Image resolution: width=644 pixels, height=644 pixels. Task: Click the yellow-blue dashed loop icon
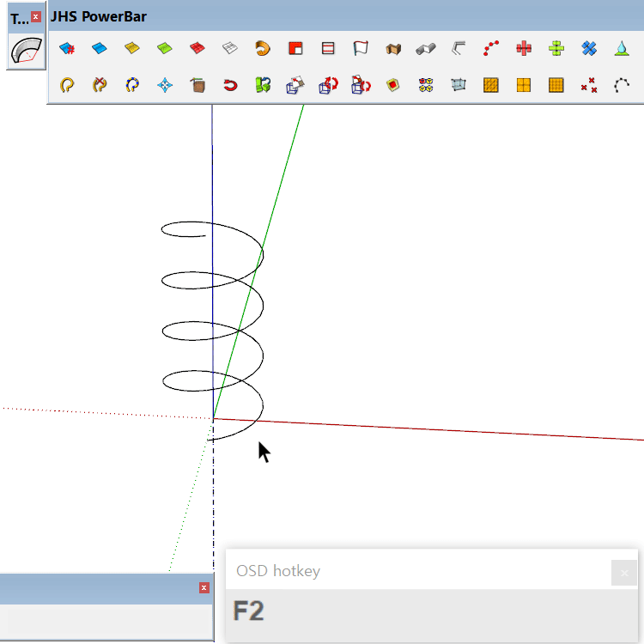[132, 85]
